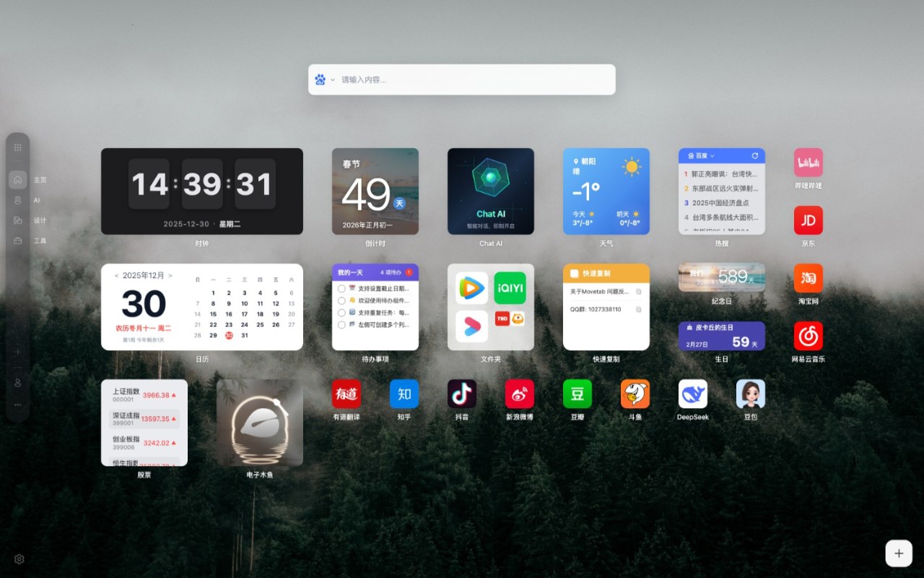Check off the 欢迎使用待办组件 todo item
The image size is (924, 578).
point(341,301)
